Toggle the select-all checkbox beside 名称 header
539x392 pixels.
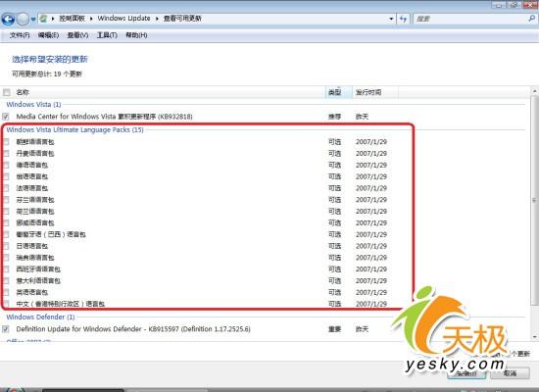(x=6, y=92)
